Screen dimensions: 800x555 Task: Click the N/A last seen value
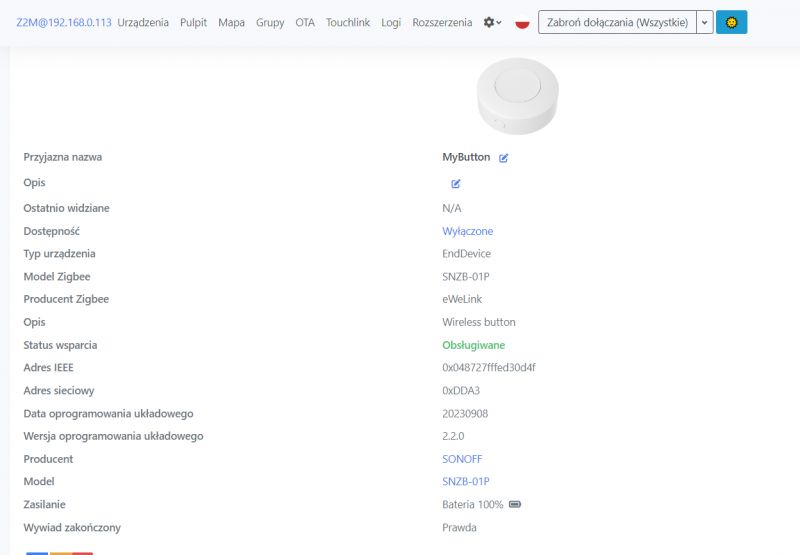452,208
